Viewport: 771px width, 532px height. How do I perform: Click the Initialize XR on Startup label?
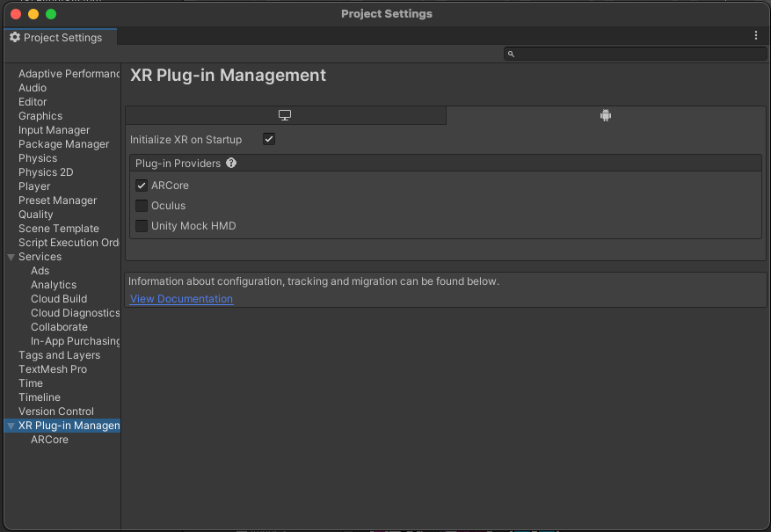coord(185,140)
